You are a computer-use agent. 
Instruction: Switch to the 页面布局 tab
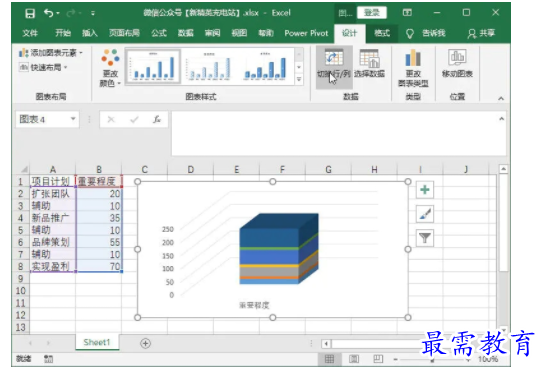coord(124,33)
